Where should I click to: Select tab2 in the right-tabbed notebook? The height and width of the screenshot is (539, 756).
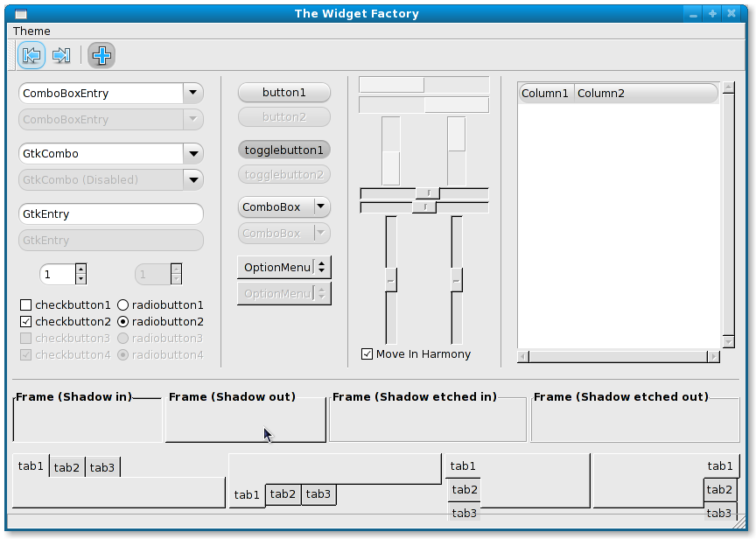point(720,489)
